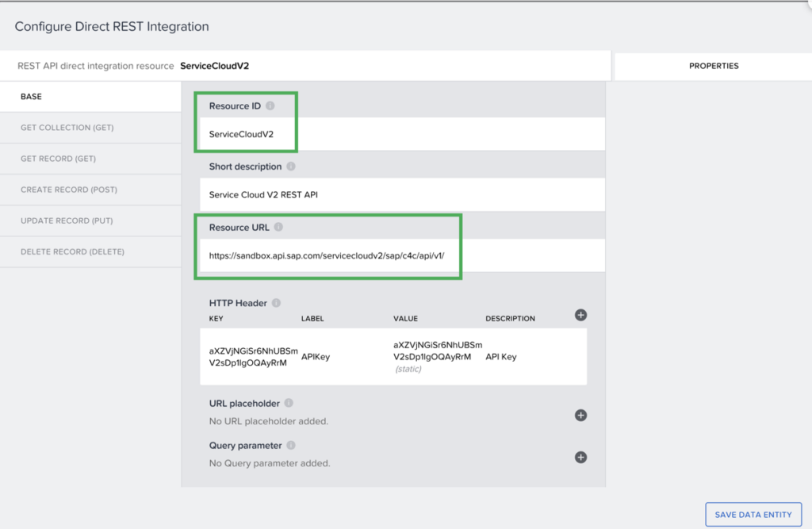Click into the Resource URL field
Screen dimensions: 812x529
tap(400, 256)
